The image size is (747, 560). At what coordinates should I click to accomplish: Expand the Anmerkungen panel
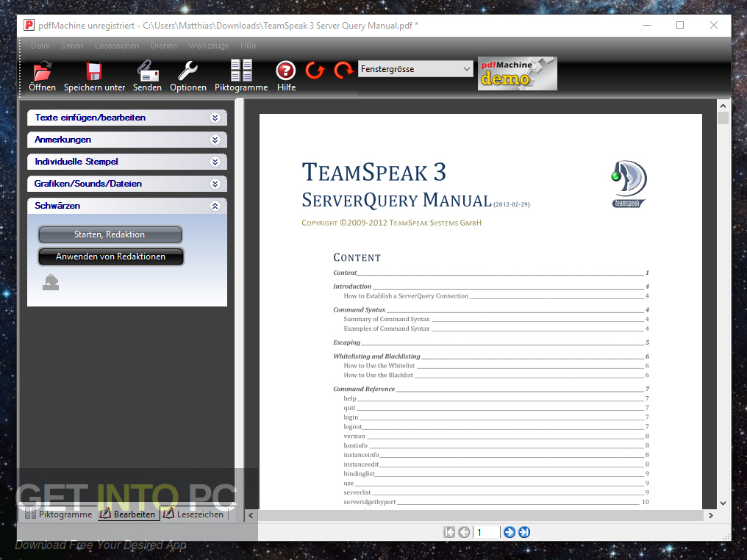215,140
